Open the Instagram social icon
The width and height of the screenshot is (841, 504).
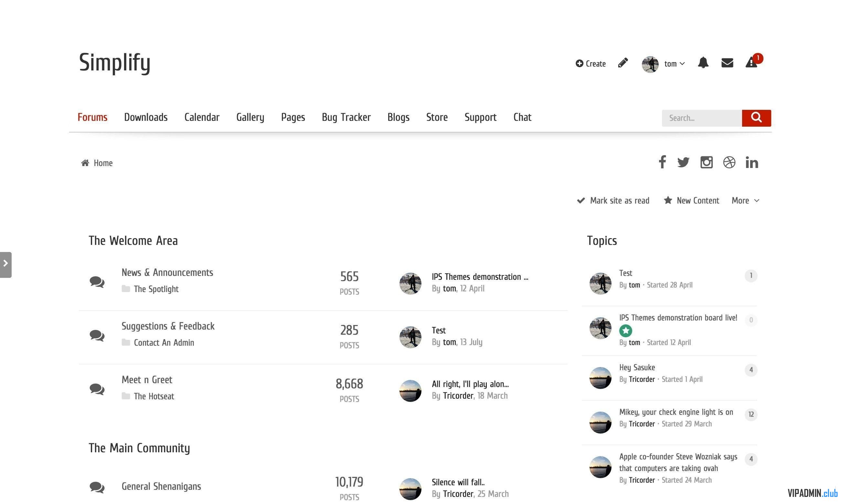(x=706, y=162)
